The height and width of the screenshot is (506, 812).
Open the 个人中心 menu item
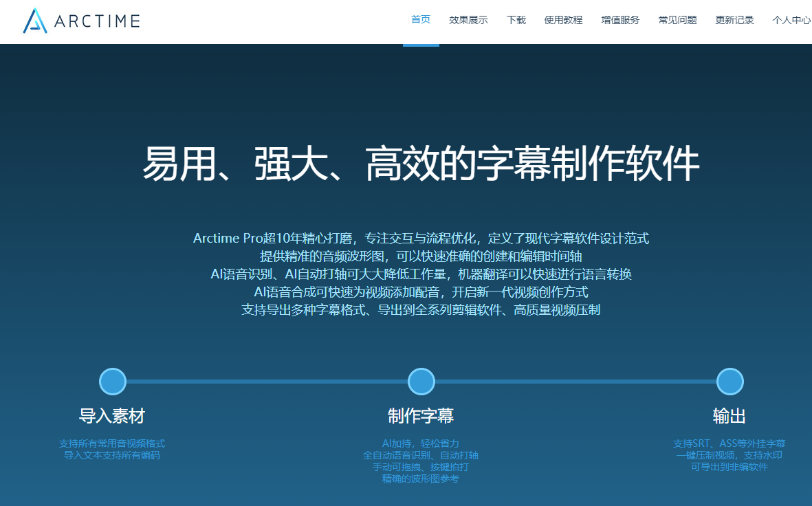(792, 20)
